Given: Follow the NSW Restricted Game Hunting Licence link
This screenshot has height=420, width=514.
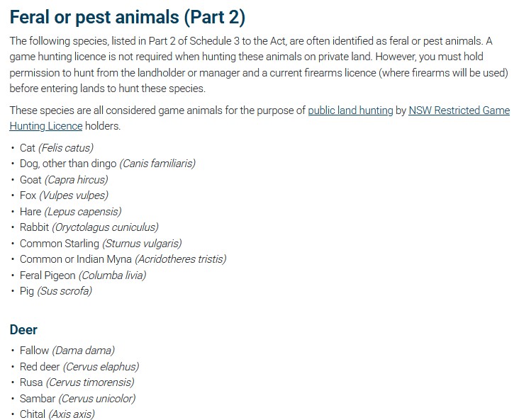Looking at the screenshot, I should [459, 110].
